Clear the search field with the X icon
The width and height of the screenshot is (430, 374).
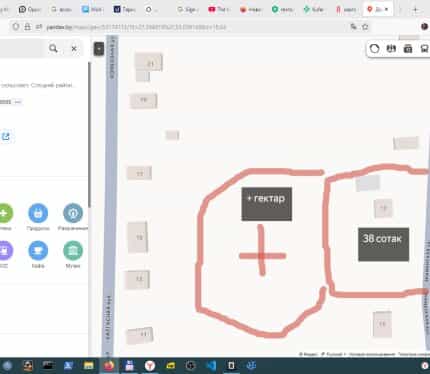pyautogui.click(x=74, y=49)
